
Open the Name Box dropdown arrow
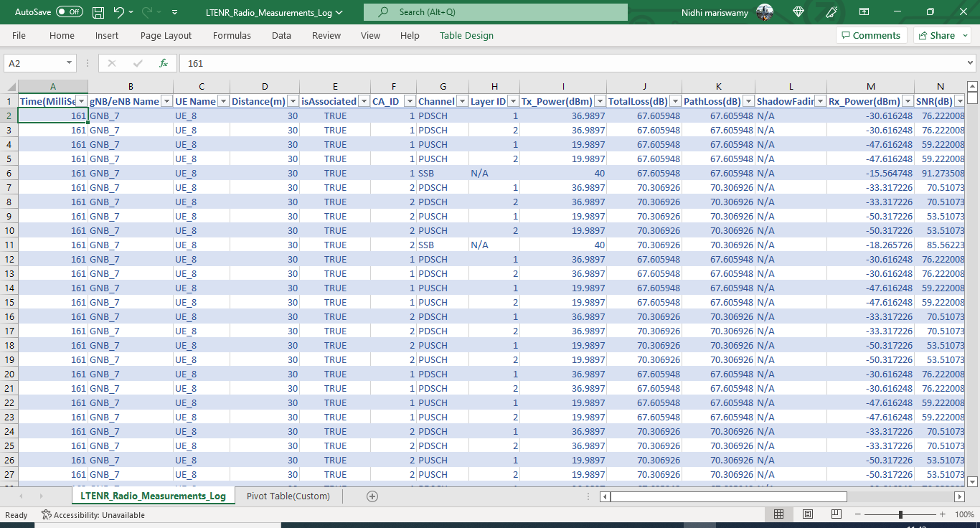[69, 63]
